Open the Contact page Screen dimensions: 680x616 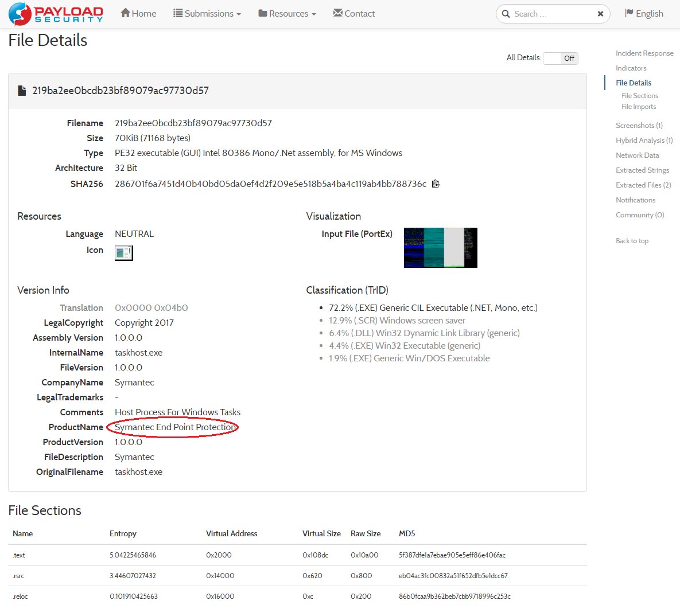pos(354,13)
